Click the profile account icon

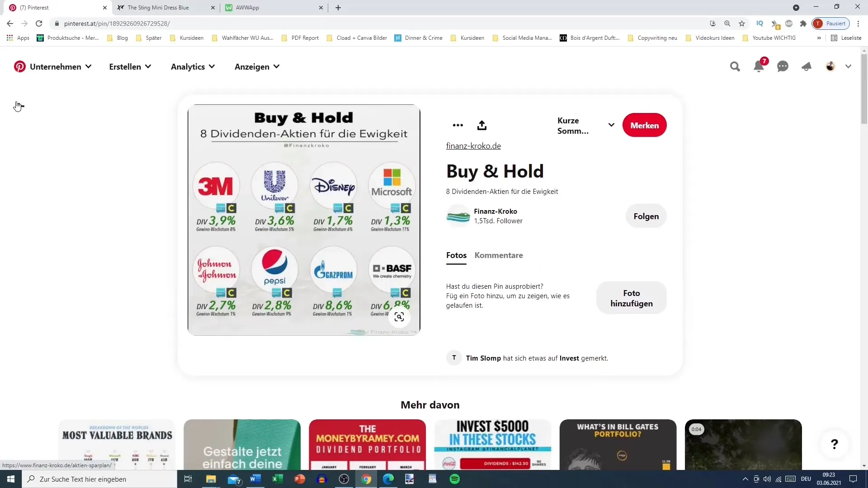point(830,66)
